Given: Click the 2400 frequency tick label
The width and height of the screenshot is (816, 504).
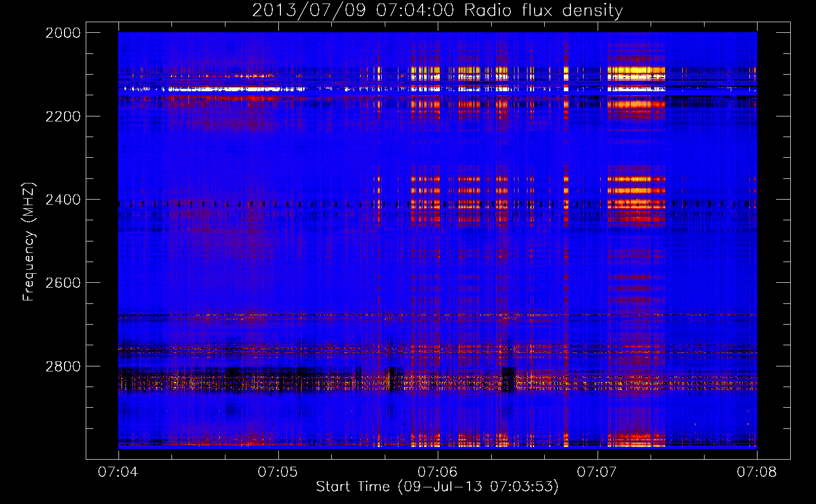Looking at the screenshot, I should (63, 200).
